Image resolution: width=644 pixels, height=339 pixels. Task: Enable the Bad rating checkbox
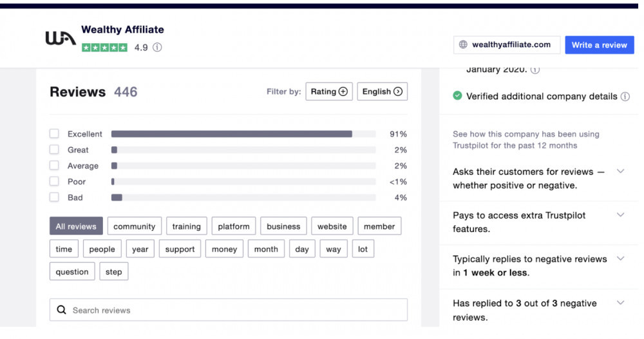(54, 197)
